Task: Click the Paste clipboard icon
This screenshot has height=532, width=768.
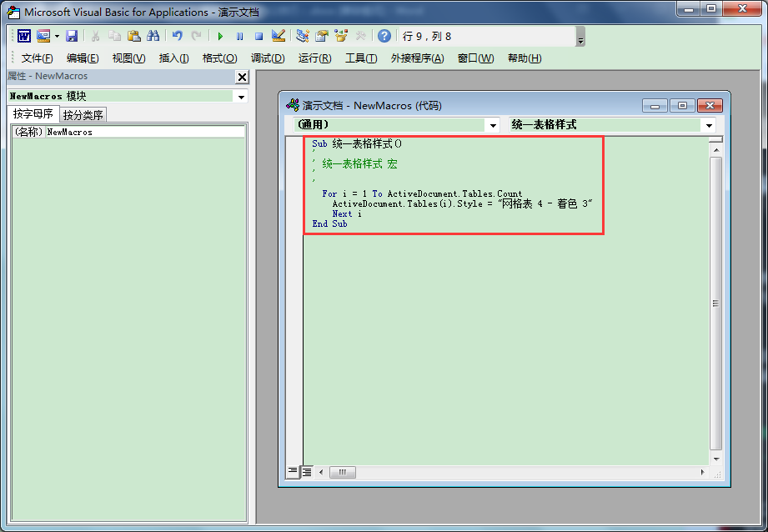Action: pos(133,36)
